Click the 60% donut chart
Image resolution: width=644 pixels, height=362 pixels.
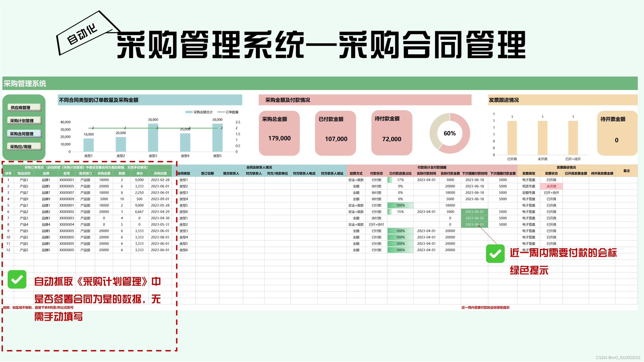click(x=450, y=133)
